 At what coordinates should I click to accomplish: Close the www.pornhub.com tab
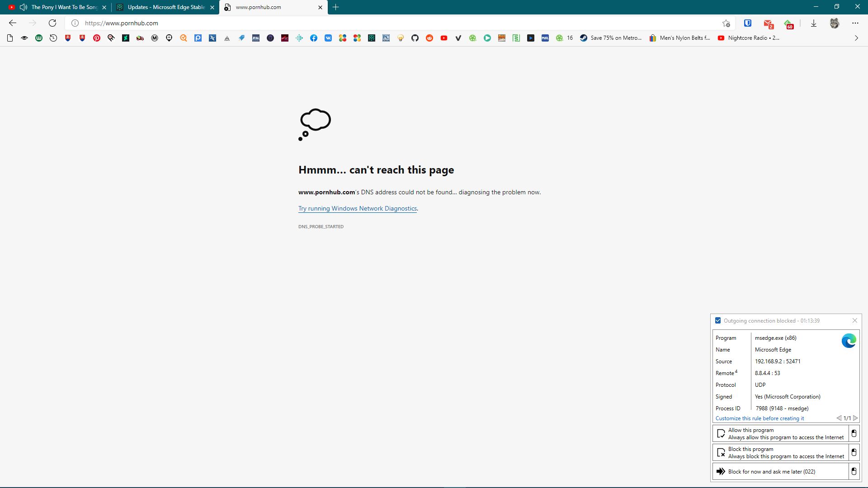(320, 7)
